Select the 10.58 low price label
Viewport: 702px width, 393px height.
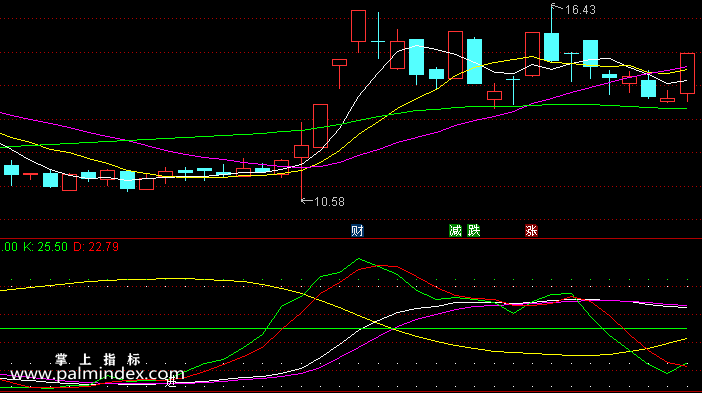click(330, 202)
